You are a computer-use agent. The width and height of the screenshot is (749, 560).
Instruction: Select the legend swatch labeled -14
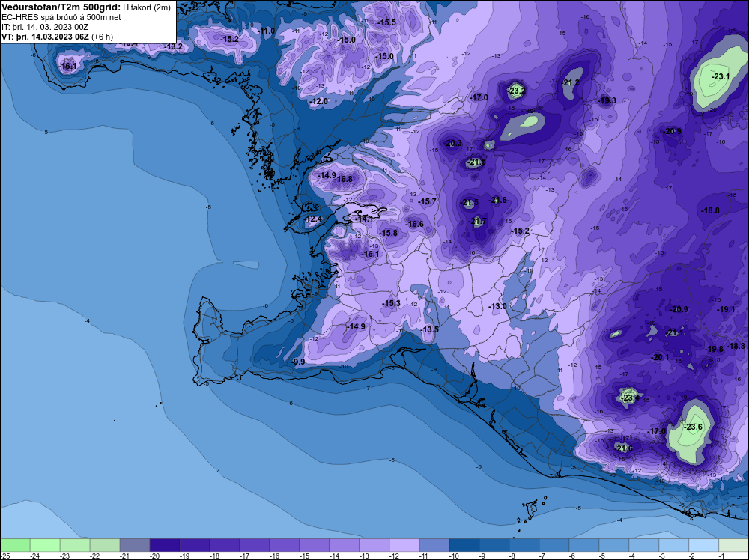[345, 545]
